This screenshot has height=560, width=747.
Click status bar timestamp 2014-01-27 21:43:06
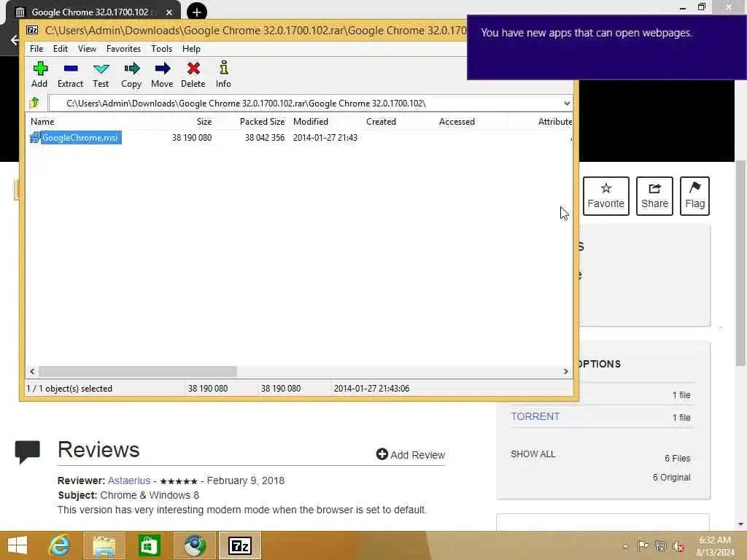coord(371,389)
